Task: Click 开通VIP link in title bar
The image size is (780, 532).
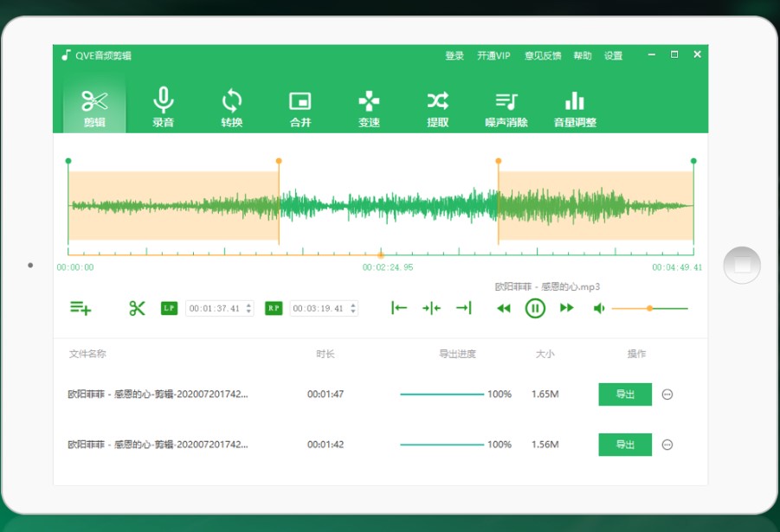Action: click(493, 55)
